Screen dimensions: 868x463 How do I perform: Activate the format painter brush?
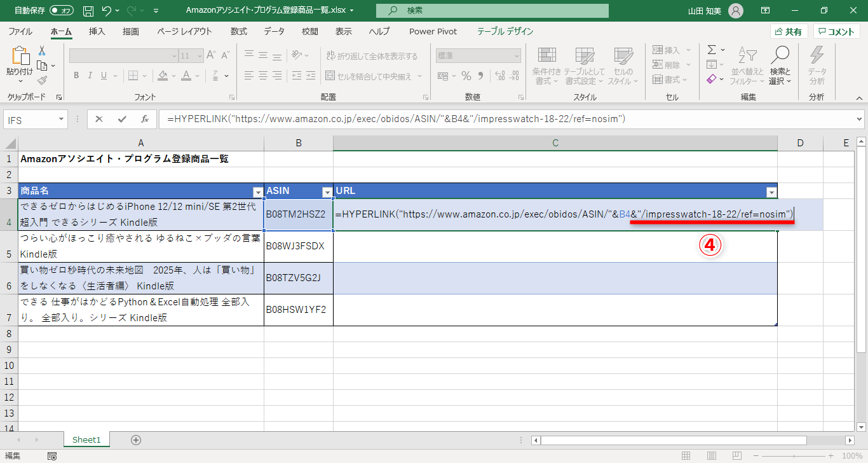(42, 80)
